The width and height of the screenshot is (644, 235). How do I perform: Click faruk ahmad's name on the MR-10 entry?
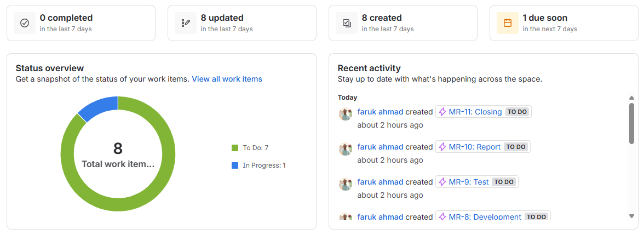(380, 147)
